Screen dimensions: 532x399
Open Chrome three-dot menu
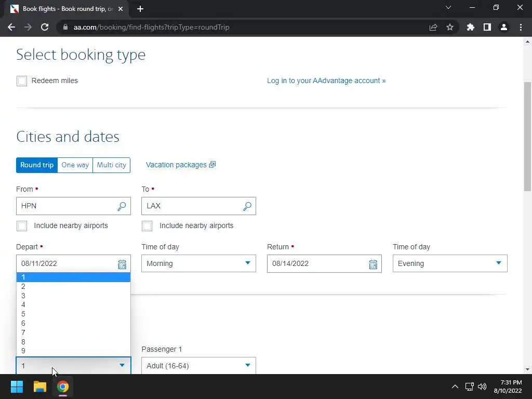pos(521,27)
